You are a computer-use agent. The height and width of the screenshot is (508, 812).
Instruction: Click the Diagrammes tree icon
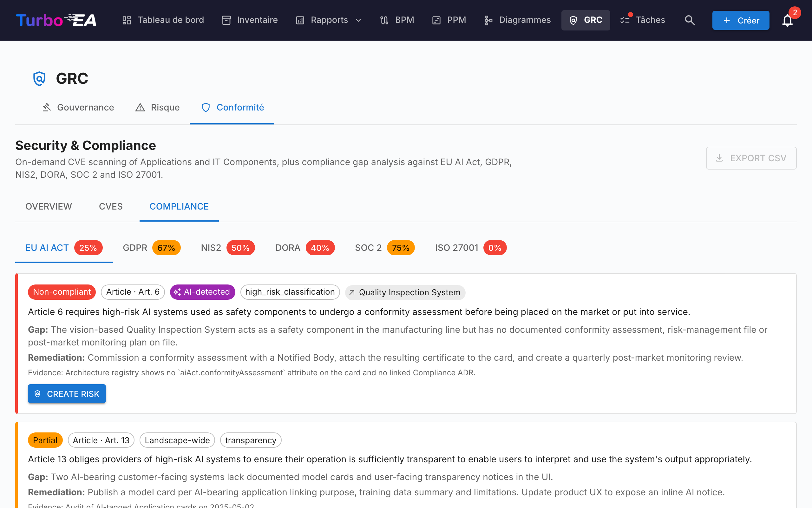[x=488, y=20]
